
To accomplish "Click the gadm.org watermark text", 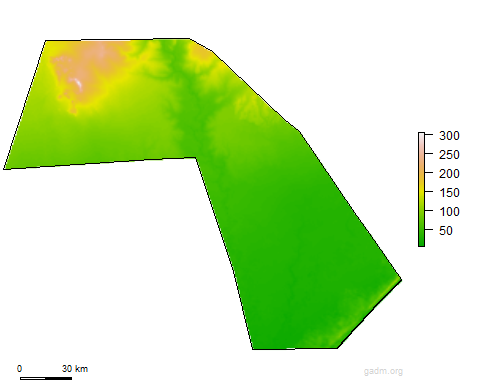I will click(x=383, y=371).
